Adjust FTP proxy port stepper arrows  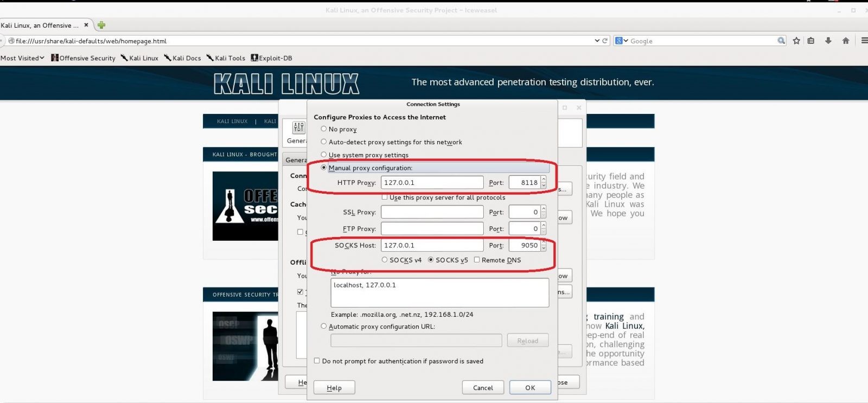(544, 228)
